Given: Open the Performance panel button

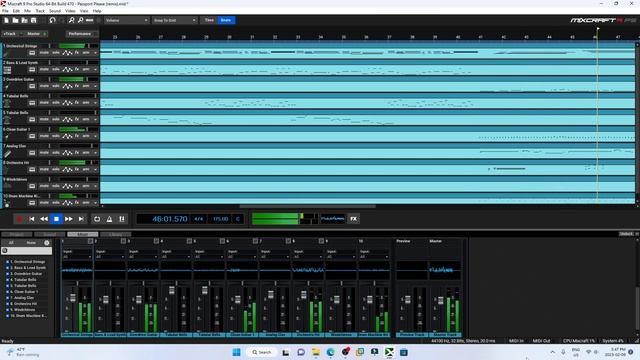Looking at the screenshot, I should pyautogui.click(x=81, y=34).
